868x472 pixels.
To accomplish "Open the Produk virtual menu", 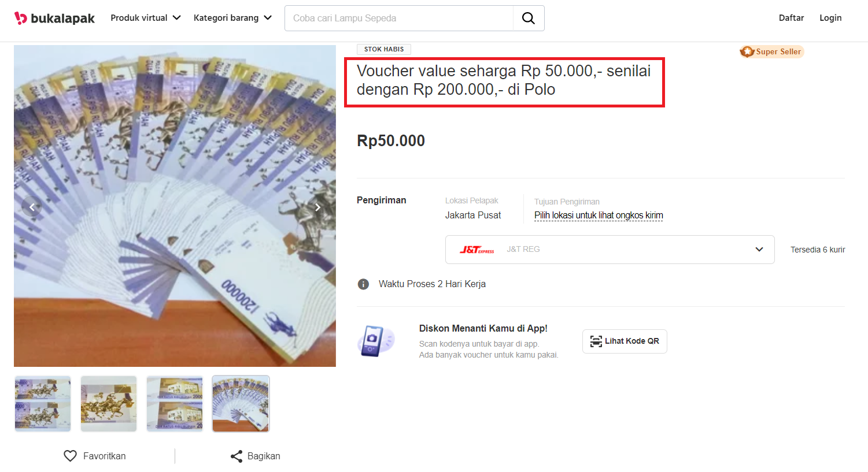I will pyautogui.click(x=146, y=18).
